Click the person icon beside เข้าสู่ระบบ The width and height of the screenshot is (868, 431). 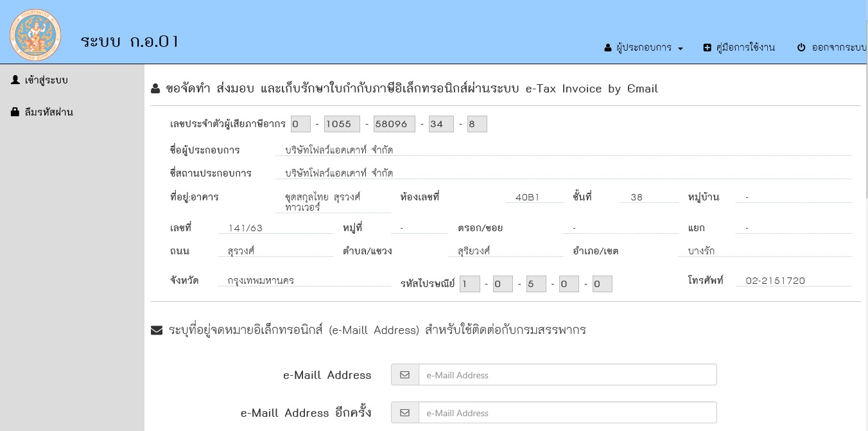(14, 80)
